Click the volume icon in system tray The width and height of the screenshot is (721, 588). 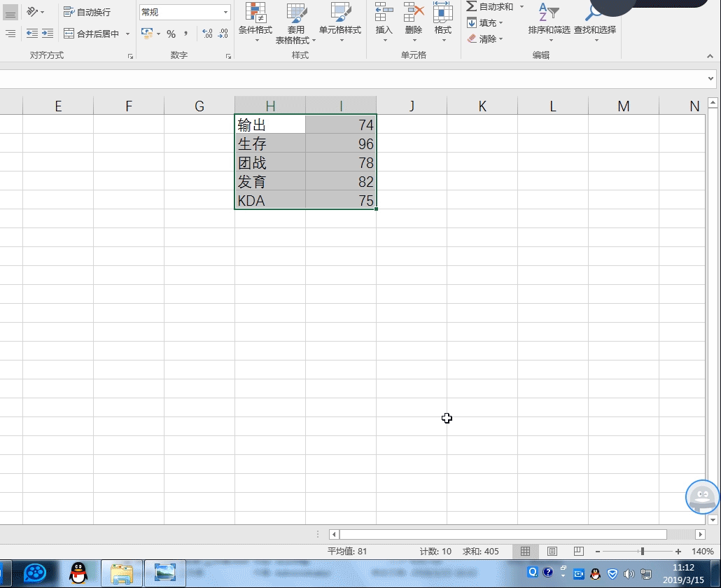click(x=629, y=573)
